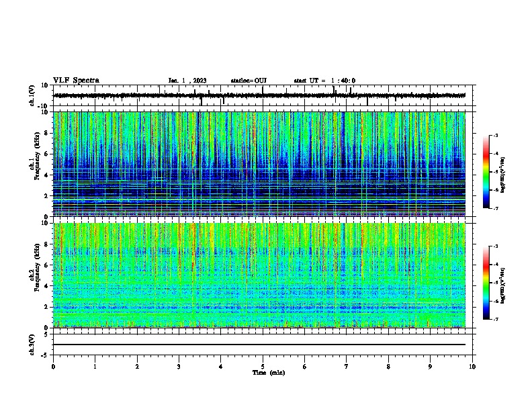
Task: Click the "1" time axis tick label
Action: pos(95,367)
